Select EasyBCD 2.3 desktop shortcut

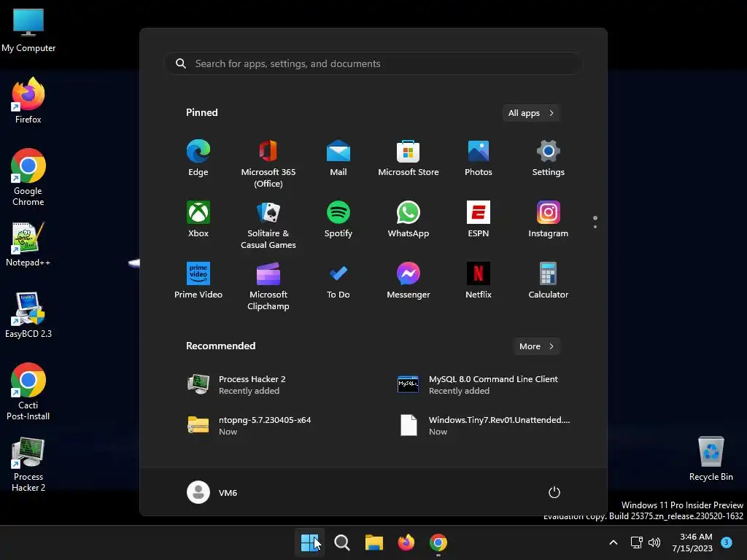[x=28, y=315]
